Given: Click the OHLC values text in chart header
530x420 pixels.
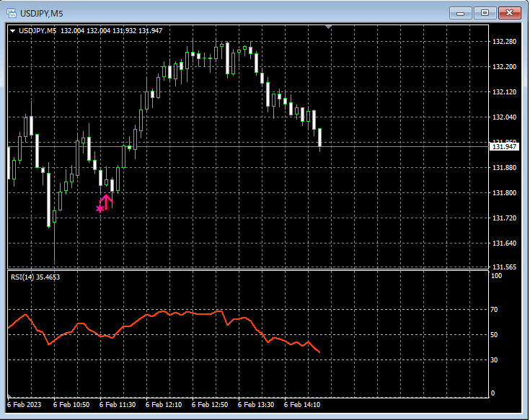Looking at the screenshot, I should point(111,31).
